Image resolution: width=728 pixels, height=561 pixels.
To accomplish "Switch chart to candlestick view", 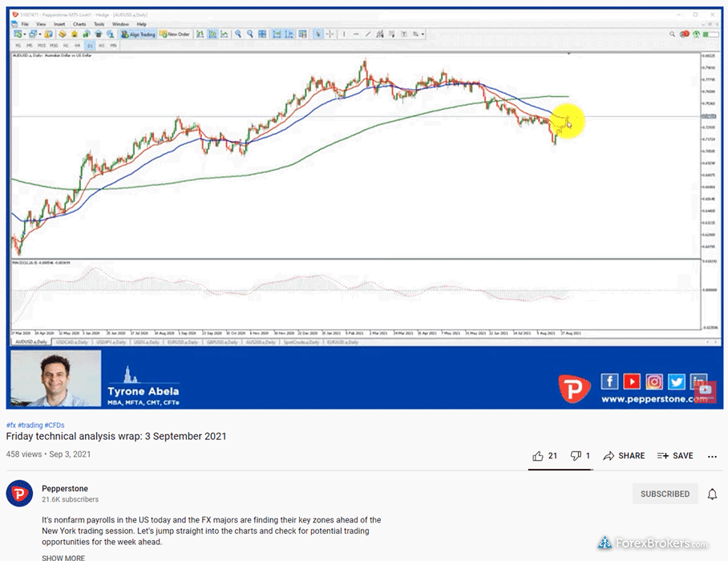I will (x=212, y=34).
